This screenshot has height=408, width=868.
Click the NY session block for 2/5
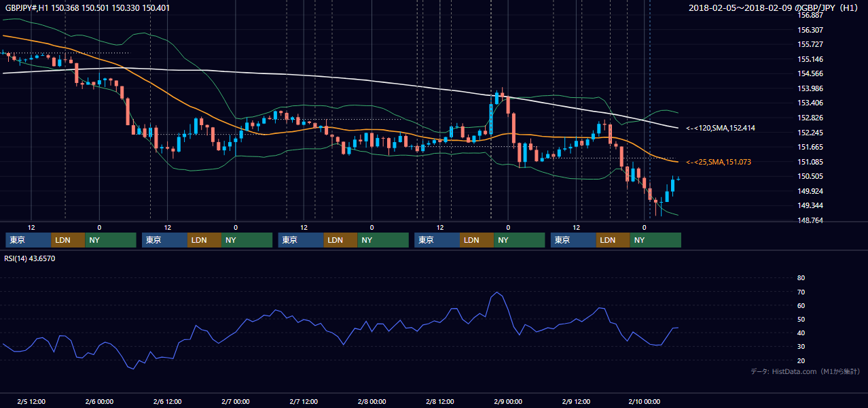coord(111,240)
